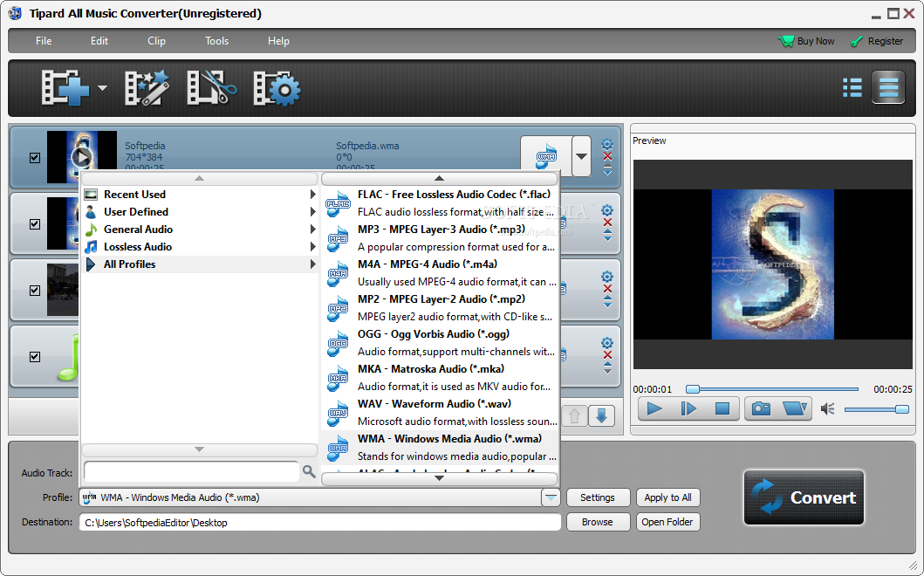Open settings gear for fourth file row
924x576 pixels.
[x=607, y=343]
